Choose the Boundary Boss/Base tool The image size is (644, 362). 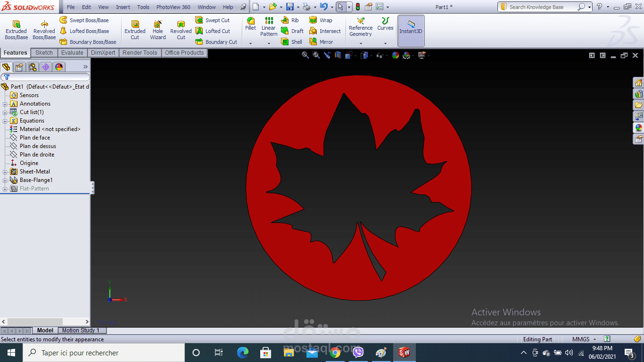pyautogui.click(x=88, y=42)
